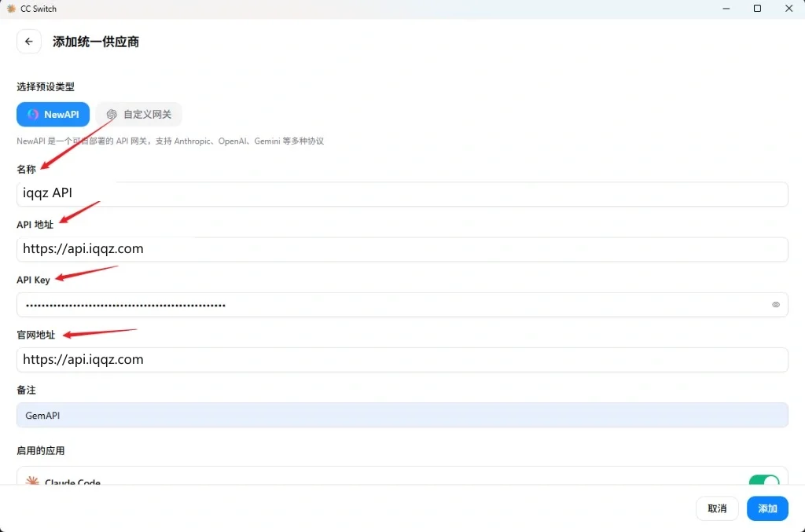Image resolution: width=805 pixels, height=532 pixels.
Task: Toggle the Claude Code app switch
Action: [764, 481]
